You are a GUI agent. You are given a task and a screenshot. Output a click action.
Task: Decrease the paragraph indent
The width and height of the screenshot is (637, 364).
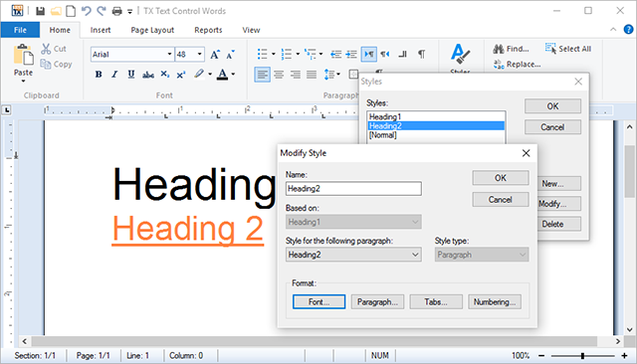point(335,54)
